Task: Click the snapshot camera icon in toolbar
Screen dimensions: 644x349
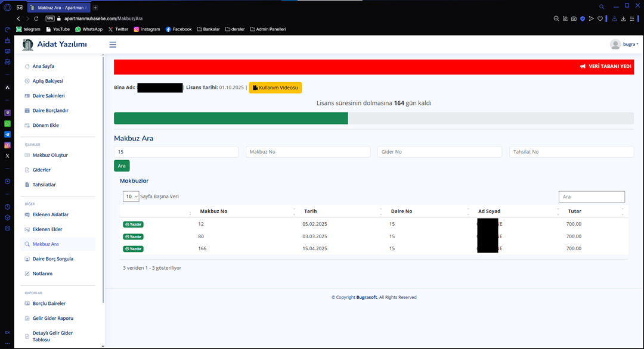Action: 574,18
